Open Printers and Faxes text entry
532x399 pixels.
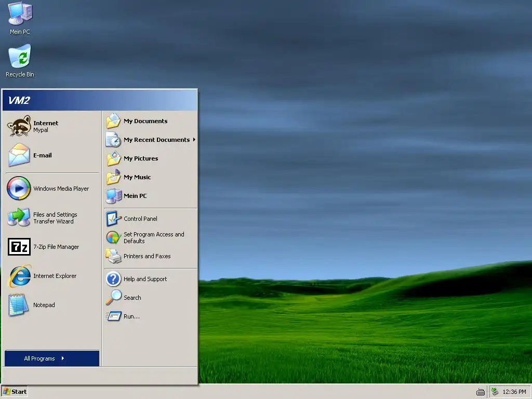147,256
